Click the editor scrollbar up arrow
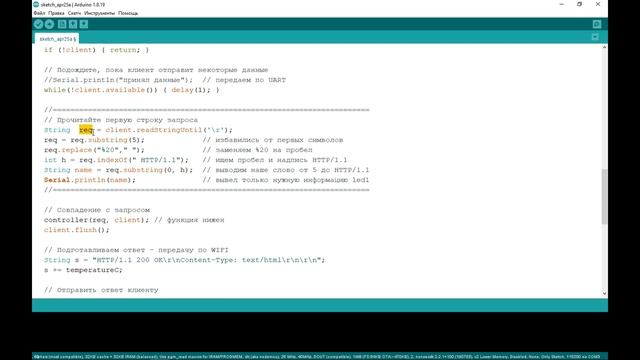640x360 pixels. (604, 47)
